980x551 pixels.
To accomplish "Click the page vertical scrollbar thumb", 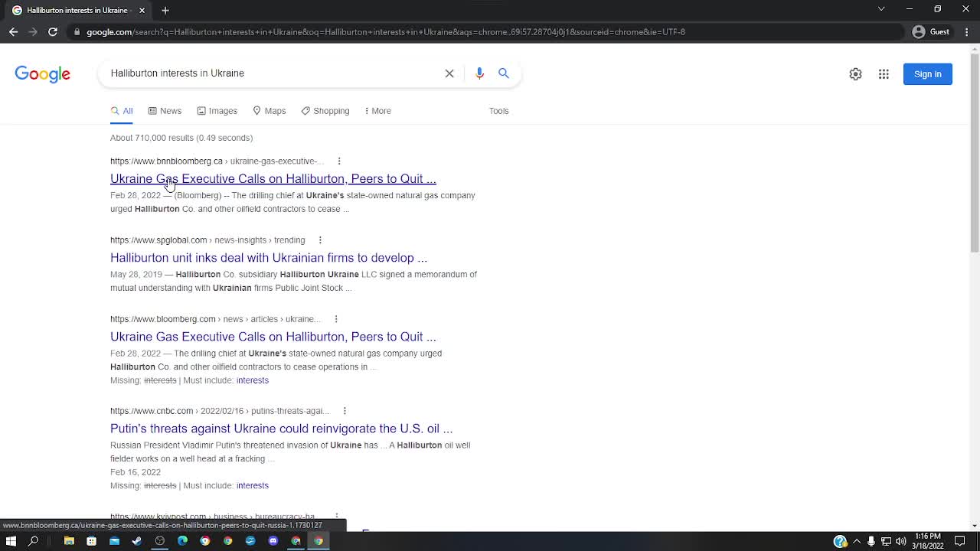I will click(974, 153).
